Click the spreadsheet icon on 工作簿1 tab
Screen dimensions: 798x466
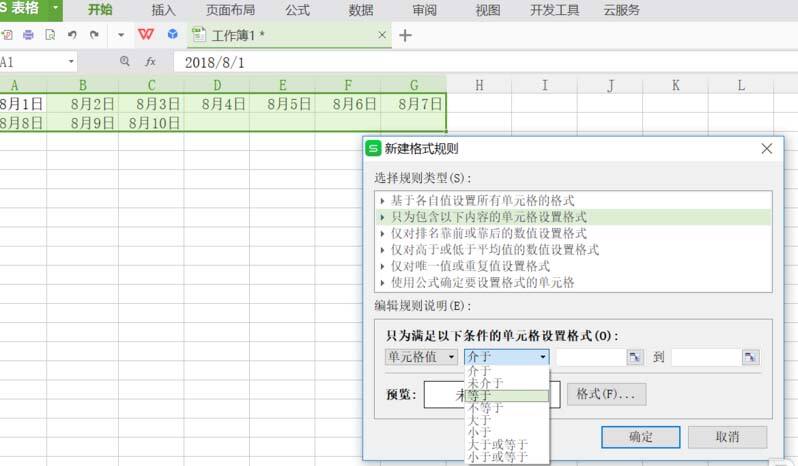click(198, 35)
